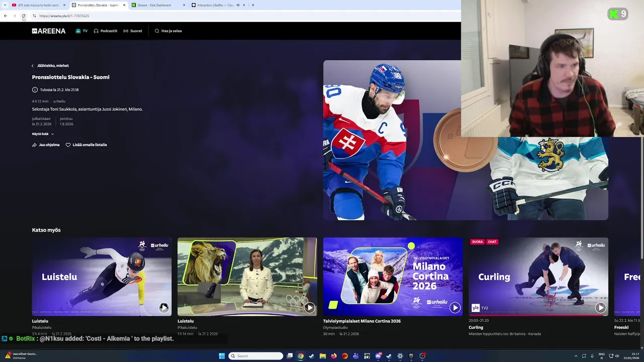Click the browser forward arrow

15,16
